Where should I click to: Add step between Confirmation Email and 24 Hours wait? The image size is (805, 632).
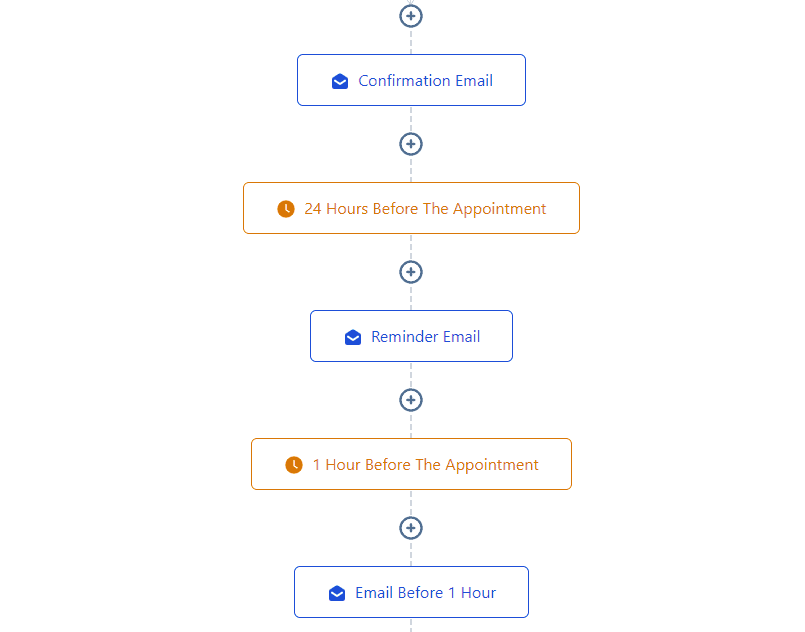(411, 144)
